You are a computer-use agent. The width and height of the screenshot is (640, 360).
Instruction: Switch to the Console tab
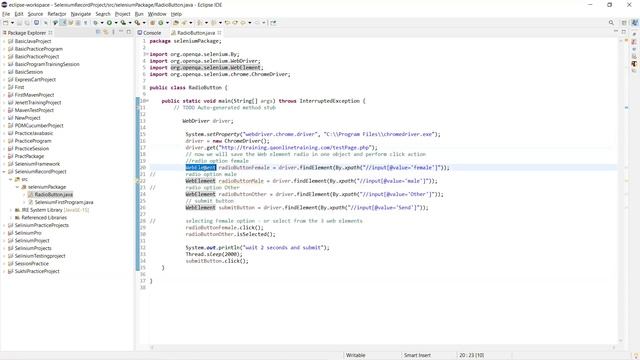tap(149, 33)
